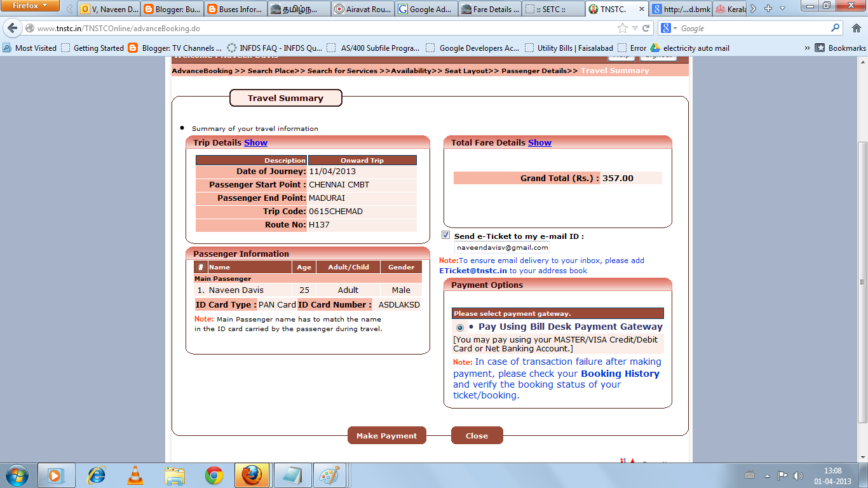
Task: Open the Firefox menu dropdown
Action: (30, 6)
